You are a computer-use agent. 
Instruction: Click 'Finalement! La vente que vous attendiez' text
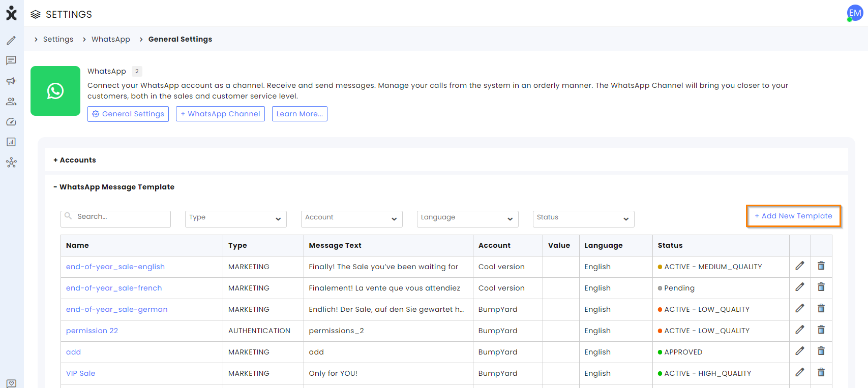click(x=384, y=288)
